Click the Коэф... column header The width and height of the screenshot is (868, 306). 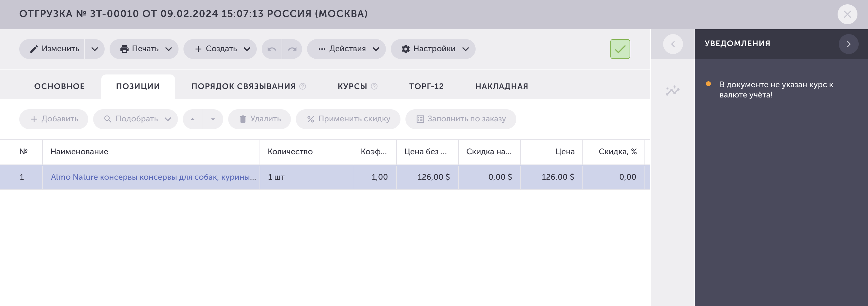(x=374, y=152)
